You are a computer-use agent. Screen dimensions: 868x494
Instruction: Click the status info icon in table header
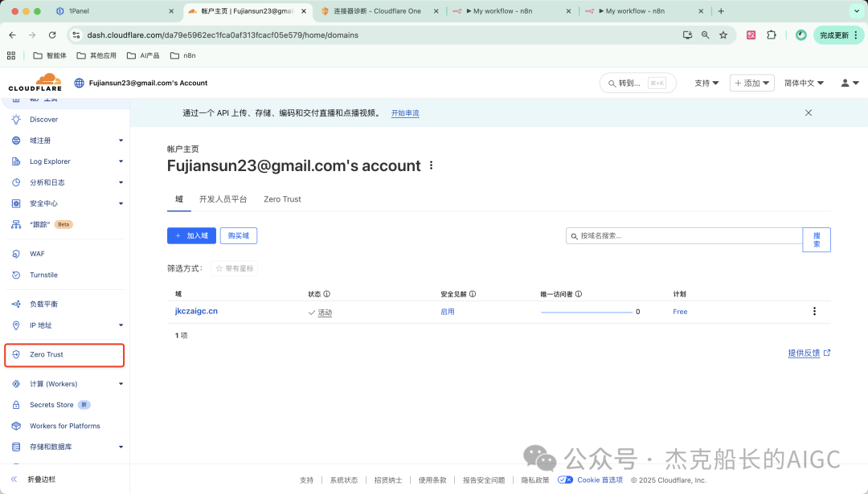point(326,294)
